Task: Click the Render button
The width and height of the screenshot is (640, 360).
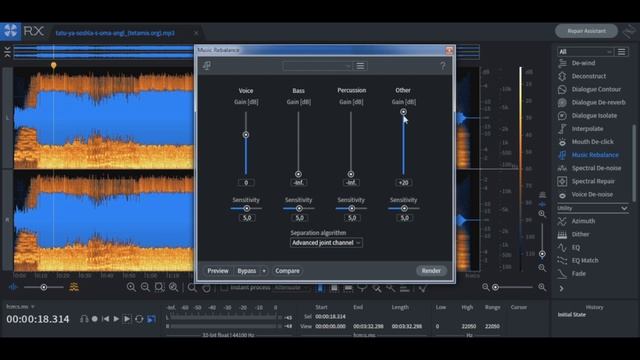Action: click(x=431, y=271)
